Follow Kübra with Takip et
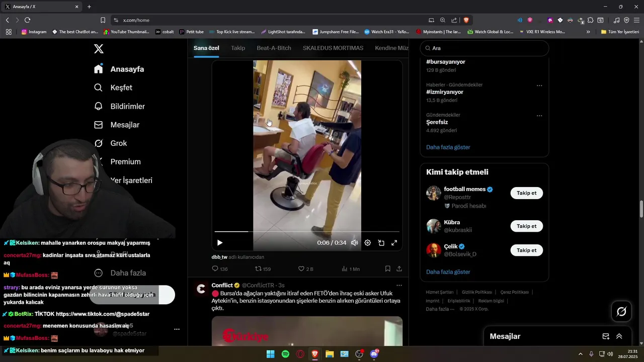Screen dimensions: 644x362 (527, 226)
